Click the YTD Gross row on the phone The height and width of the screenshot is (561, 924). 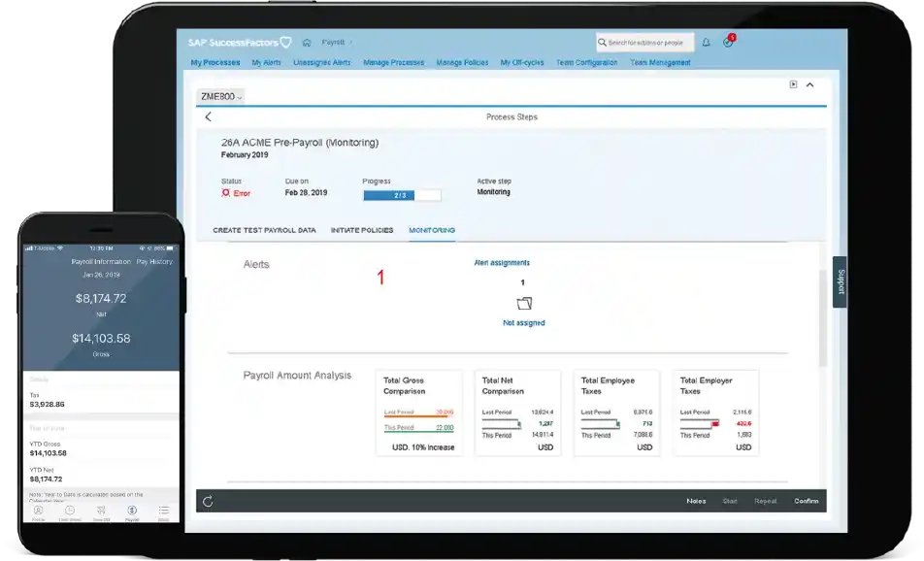[x=101, y=449]
